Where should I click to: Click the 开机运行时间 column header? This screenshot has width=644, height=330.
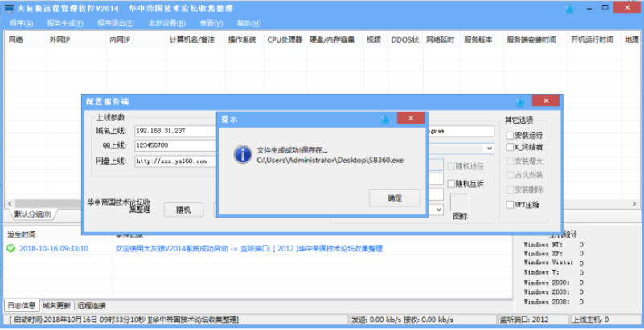[x=594, y=40]
